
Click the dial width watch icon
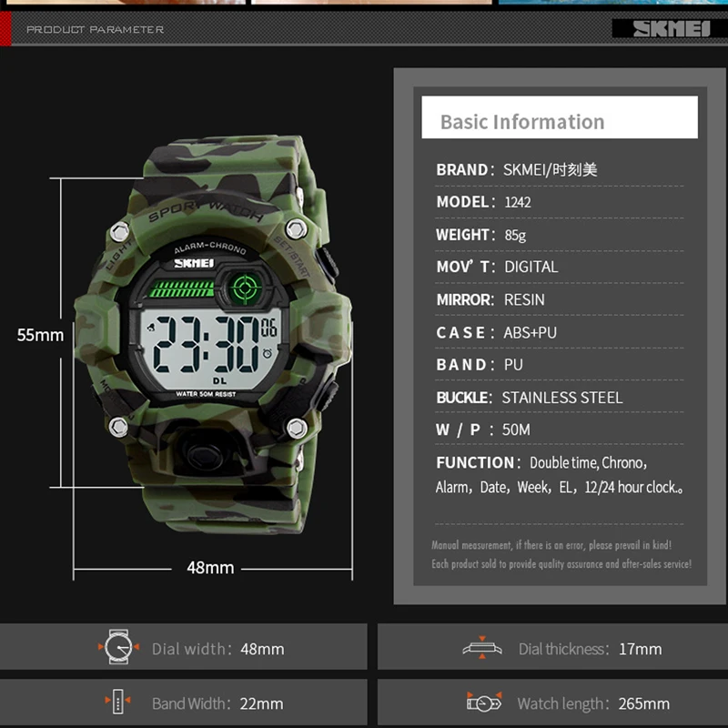[x=118, y=647]
